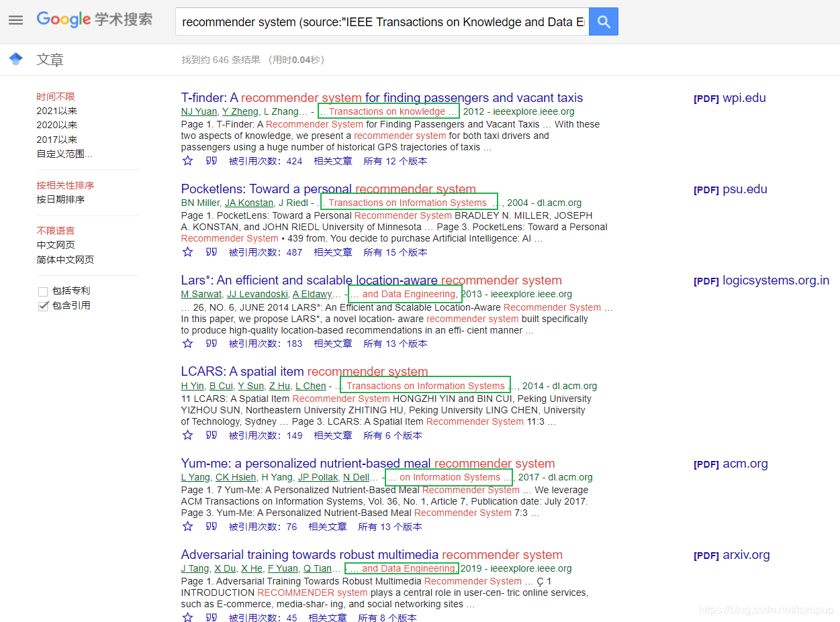
Task: Star the Adversarial training result
Action: pos(188,618)
